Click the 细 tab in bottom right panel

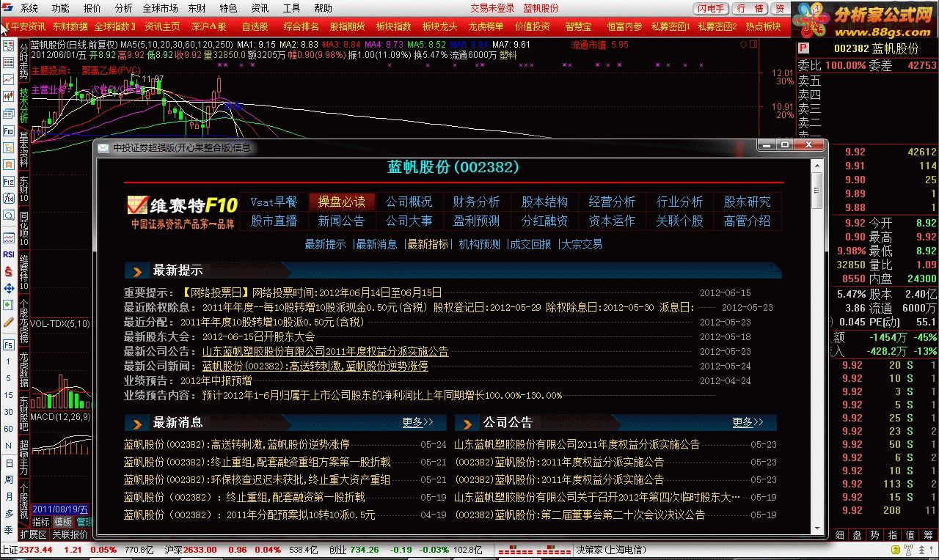click(838, 535)
